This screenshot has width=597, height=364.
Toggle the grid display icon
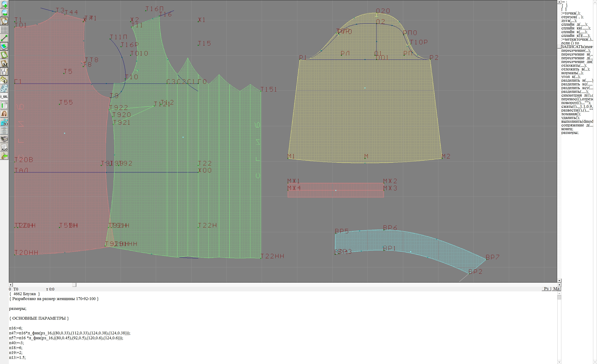tap(4, 30)
